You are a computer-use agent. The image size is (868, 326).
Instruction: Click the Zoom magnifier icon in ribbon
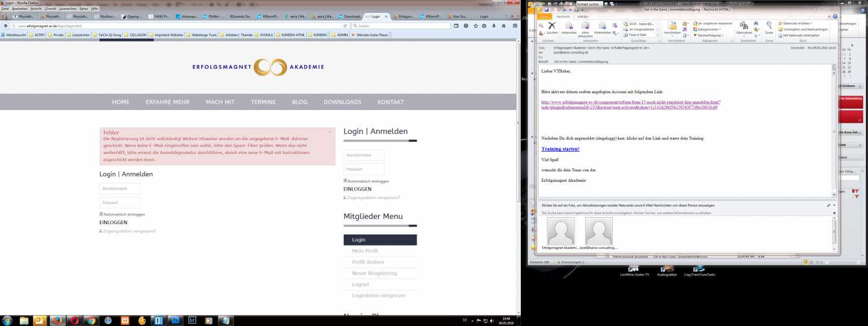coord(768,27)
